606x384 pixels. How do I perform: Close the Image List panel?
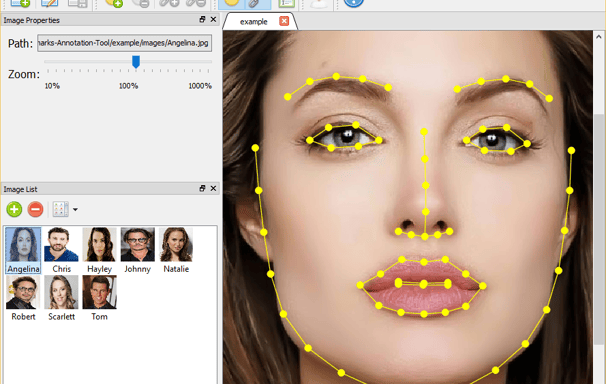[213, 188]
